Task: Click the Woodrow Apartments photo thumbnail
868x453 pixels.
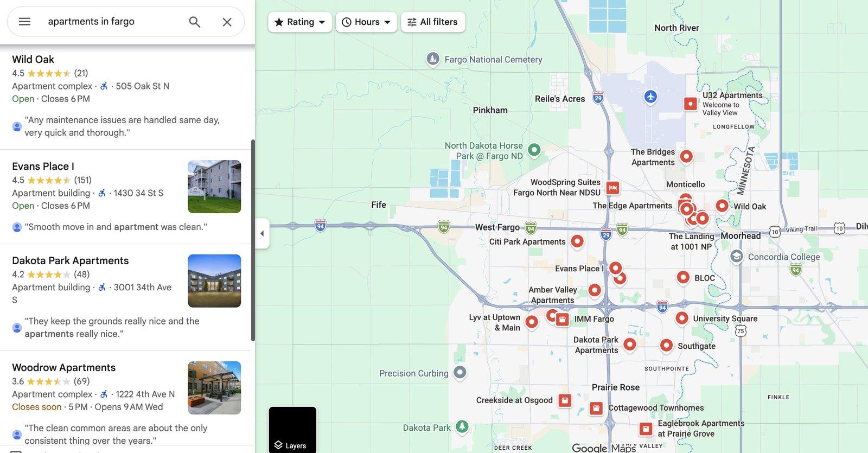Action: point(214,388)
